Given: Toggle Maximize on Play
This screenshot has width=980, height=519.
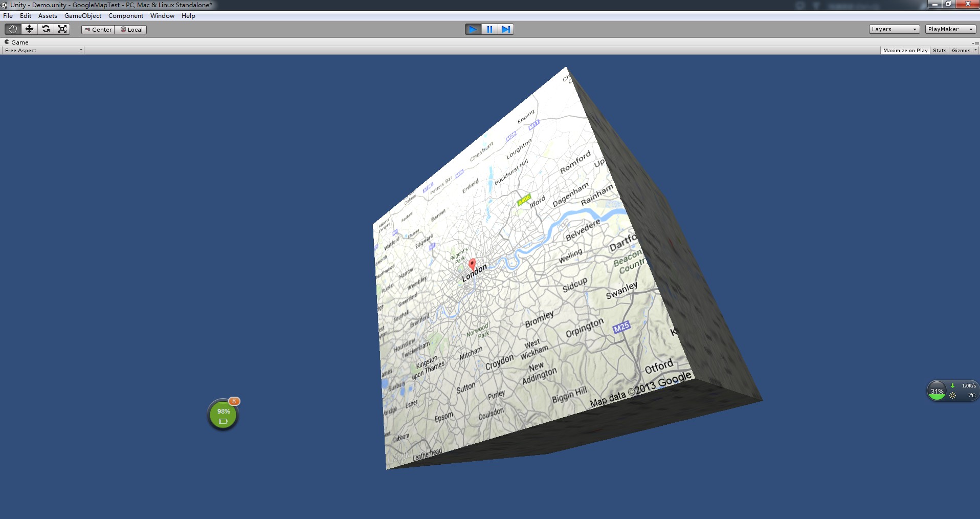Looking at the screenshot, I should tap(905, 50).
